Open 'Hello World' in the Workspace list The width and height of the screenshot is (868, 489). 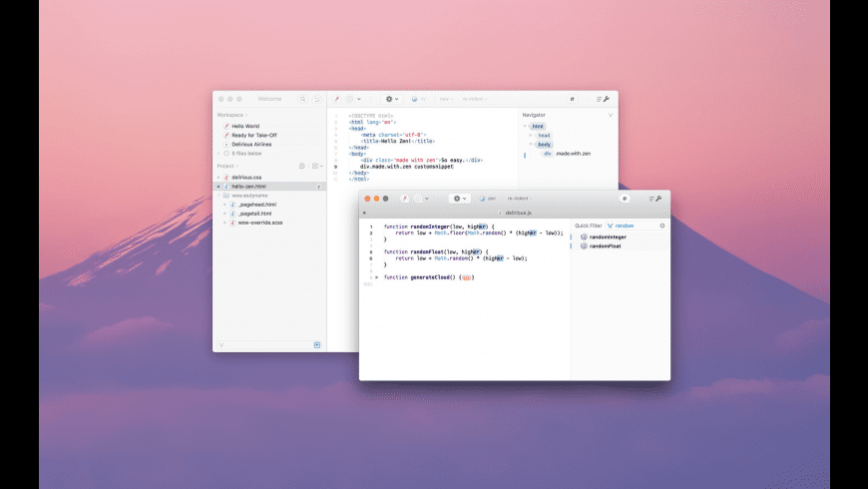pos(245,127)
